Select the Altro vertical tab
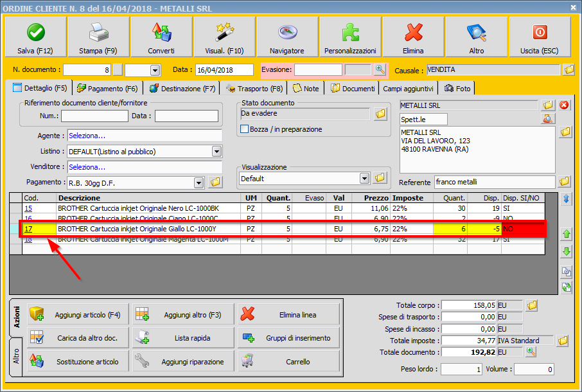The height and width of the screenshot is (392, 582). (x=16, y=357)
